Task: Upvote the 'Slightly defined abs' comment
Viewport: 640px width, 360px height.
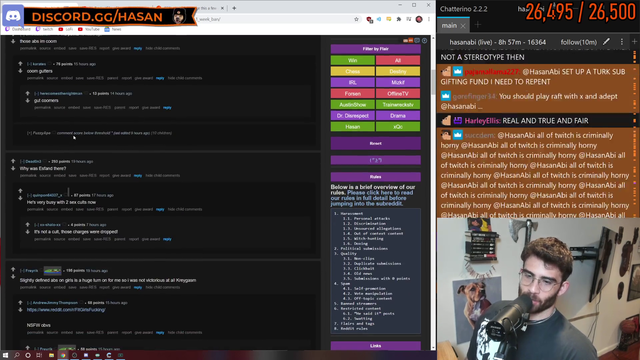Action: tap(13, 269)
